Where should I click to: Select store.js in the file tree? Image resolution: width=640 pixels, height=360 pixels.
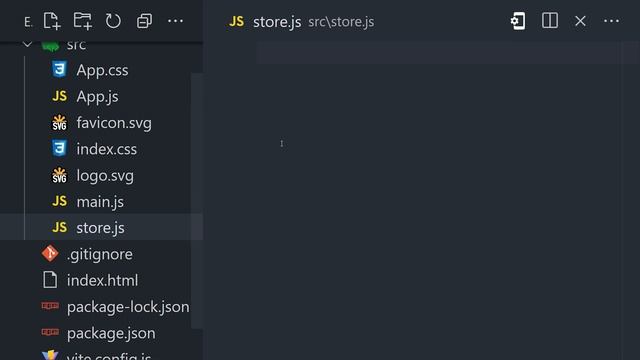tap(102, 228)
